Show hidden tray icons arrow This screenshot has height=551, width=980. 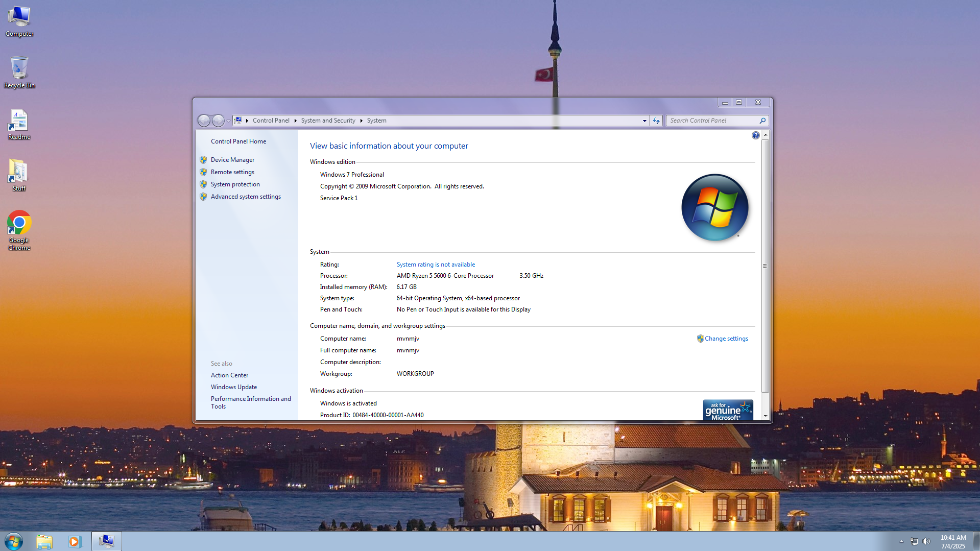[x=901, y=541]
